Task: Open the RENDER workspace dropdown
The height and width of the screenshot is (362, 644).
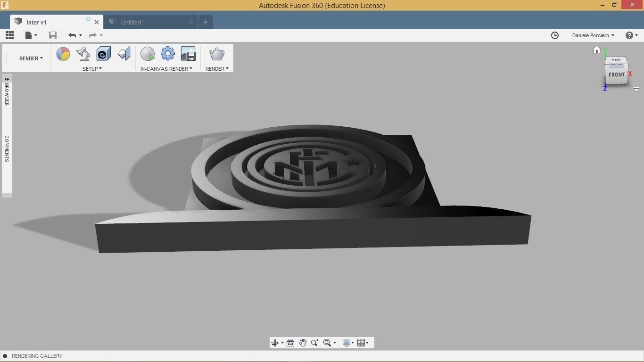Action: tap(31, 58)
